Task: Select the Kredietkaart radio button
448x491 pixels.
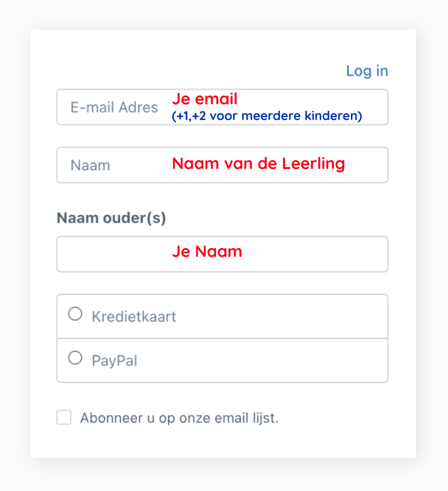Action: [75, 314]
